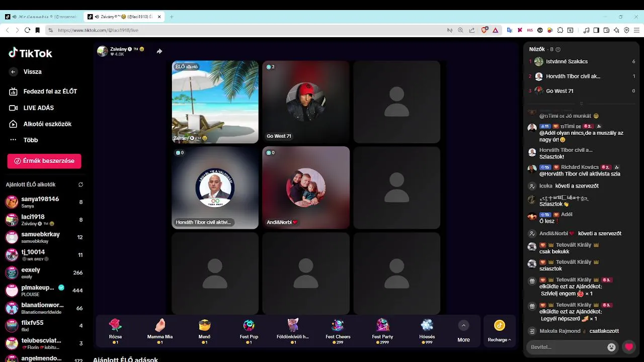Refresh the Ajánlott ÉLŐ alkotók list
Image resolution: width=644 pixels, height=362 pixels.
[x=80, y=185]
